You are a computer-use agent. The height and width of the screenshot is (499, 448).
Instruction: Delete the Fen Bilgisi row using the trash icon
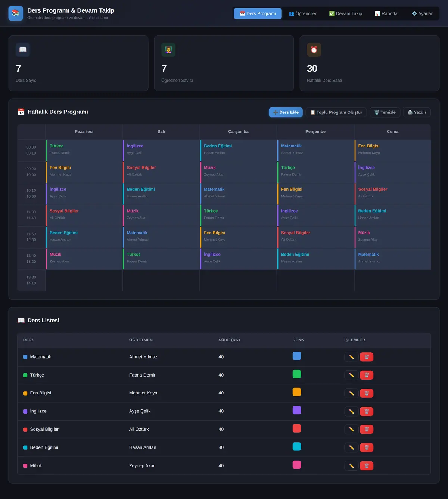pyautogui.click(x=367, y=393)
